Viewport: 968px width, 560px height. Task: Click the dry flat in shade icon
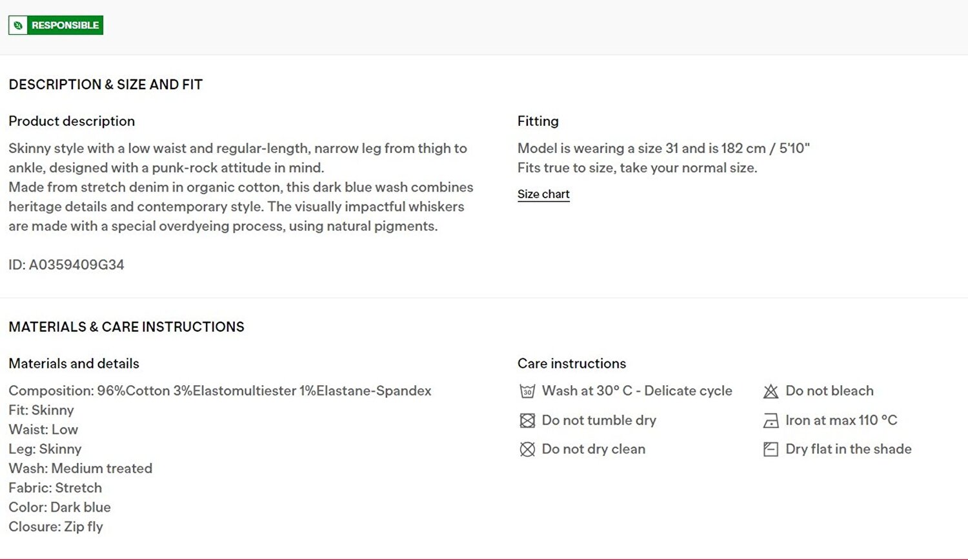click(x=771, y=449)
